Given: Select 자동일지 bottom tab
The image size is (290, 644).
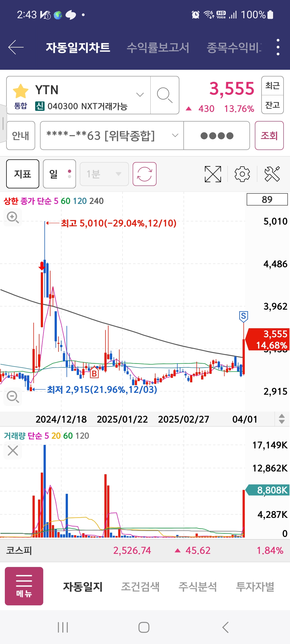Looking at the screenshot, I should point(83,587).
